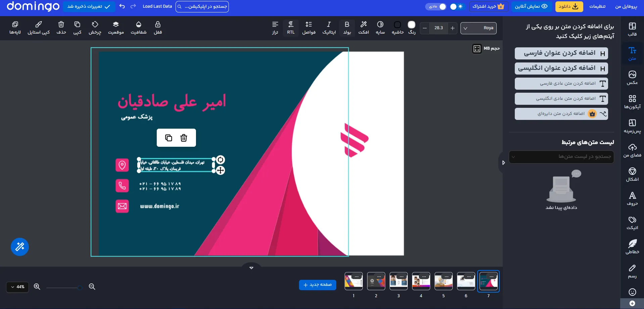Open the Draw (رسم) pencil tool

[632, 271]
